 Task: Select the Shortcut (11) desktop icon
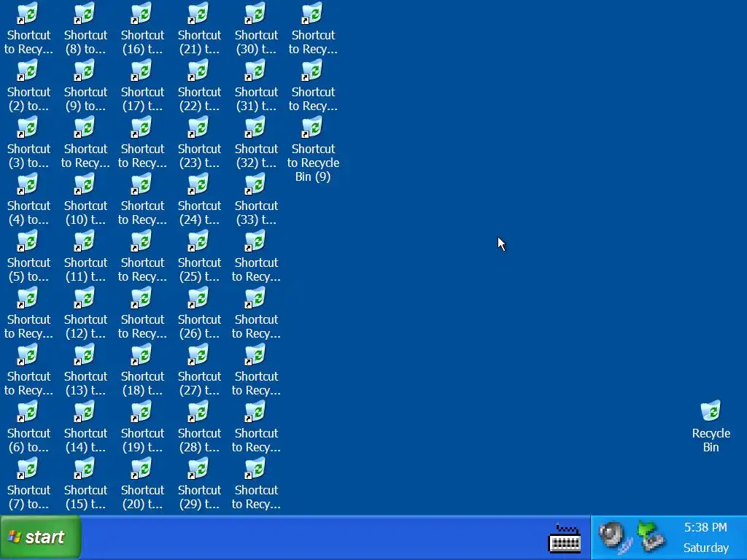click(x=86, y=257)
